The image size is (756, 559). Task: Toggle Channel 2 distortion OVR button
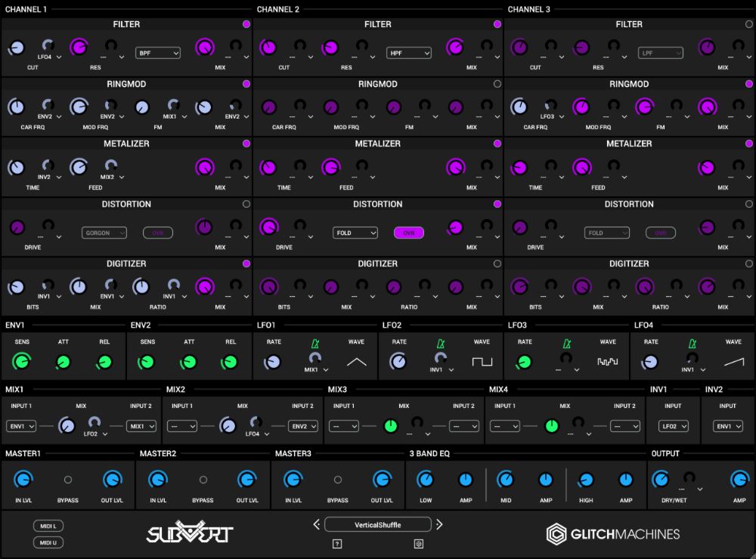(x=409, y=233)
